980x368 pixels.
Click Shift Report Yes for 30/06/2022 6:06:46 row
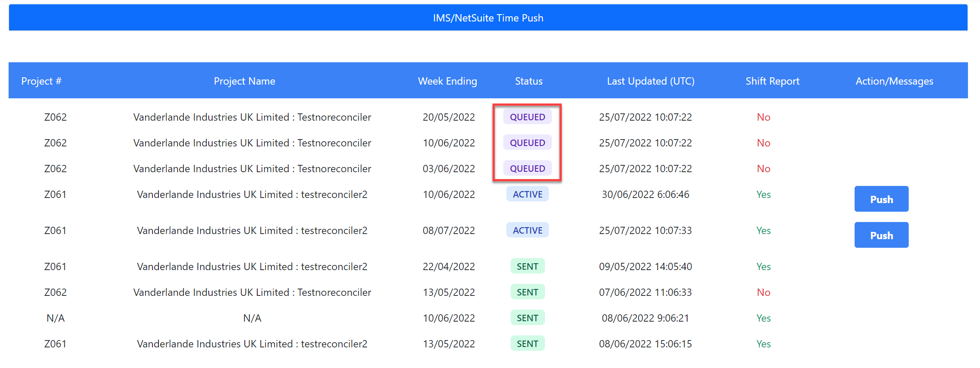[x=764, y=195]
